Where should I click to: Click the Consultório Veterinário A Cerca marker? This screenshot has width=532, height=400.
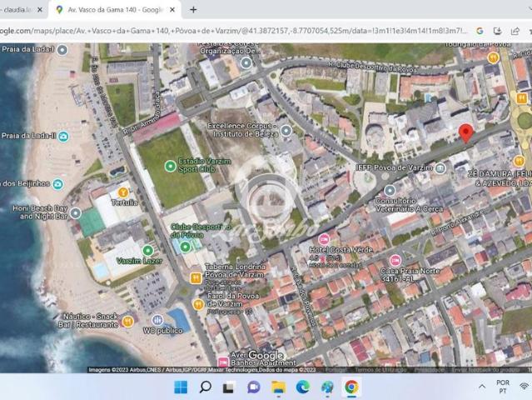[390, 191]
